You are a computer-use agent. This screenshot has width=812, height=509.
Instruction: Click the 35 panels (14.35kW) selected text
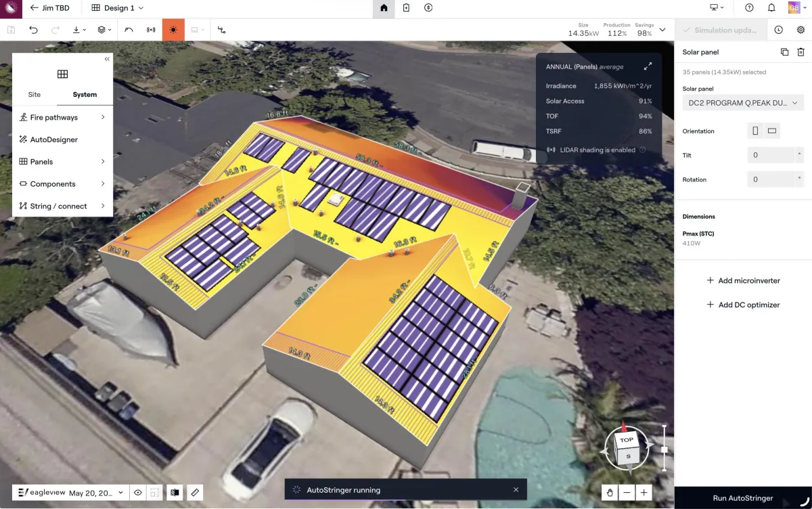coord(724,72)
